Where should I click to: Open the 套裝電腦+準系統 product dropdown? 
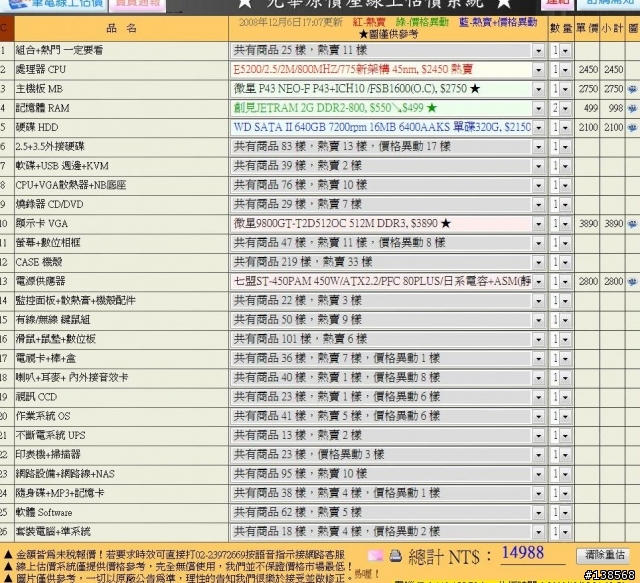coord(387,532)
